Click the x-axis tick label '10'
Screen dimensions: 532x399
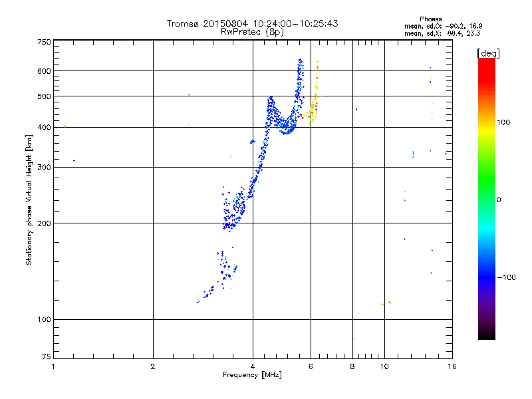384,366
